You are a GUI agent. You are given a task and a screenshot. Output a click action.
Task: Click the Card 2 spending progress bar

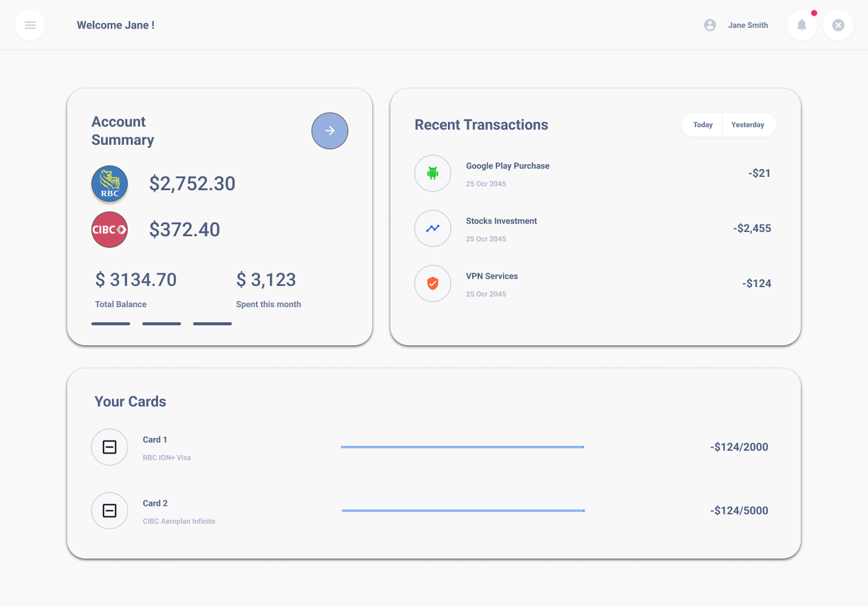click(x=463, y=511)
